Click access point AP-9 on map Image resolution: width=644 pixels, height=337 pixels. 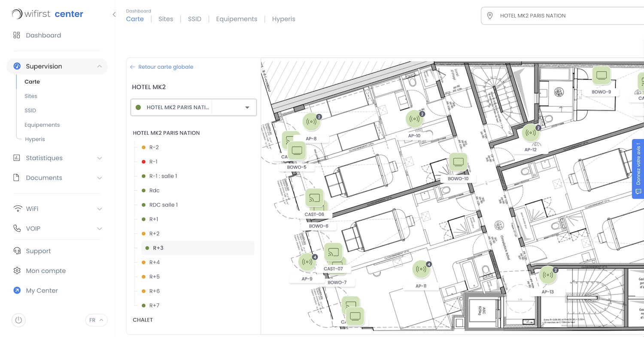click(307, 262)
